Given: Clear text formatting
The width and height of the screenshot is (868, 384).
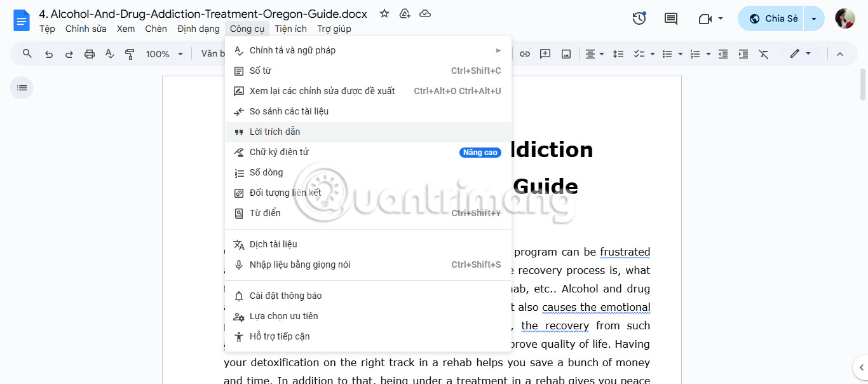Looking at the screenshot, I should coord(763,54).
